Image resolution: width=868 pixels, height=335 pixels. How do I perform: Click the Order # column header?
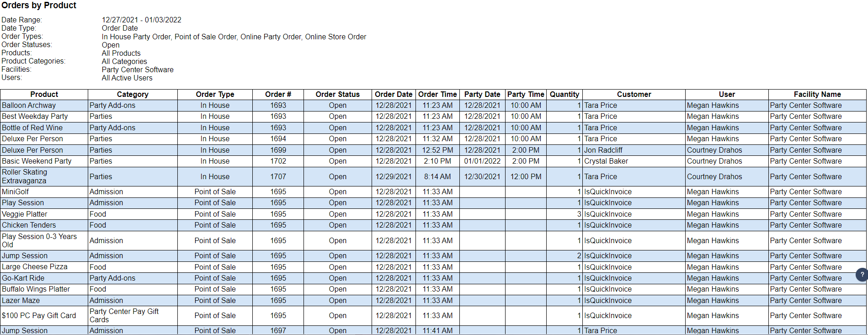(x=278, y=94)
